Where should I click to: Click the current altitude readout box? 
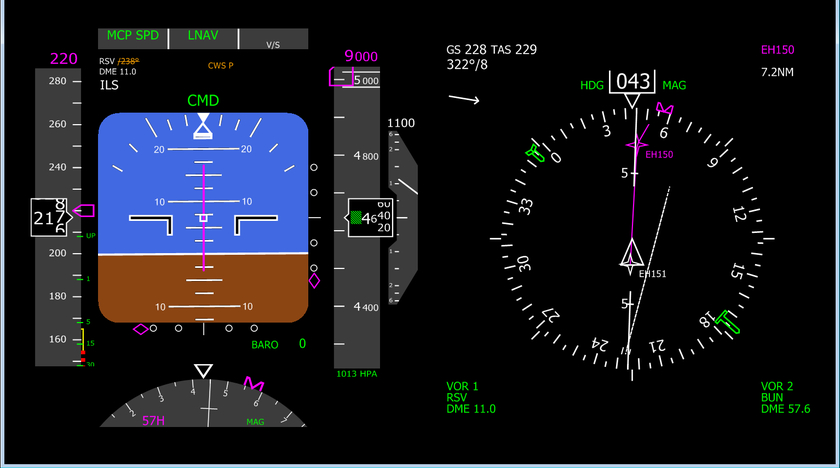point(371,218)
